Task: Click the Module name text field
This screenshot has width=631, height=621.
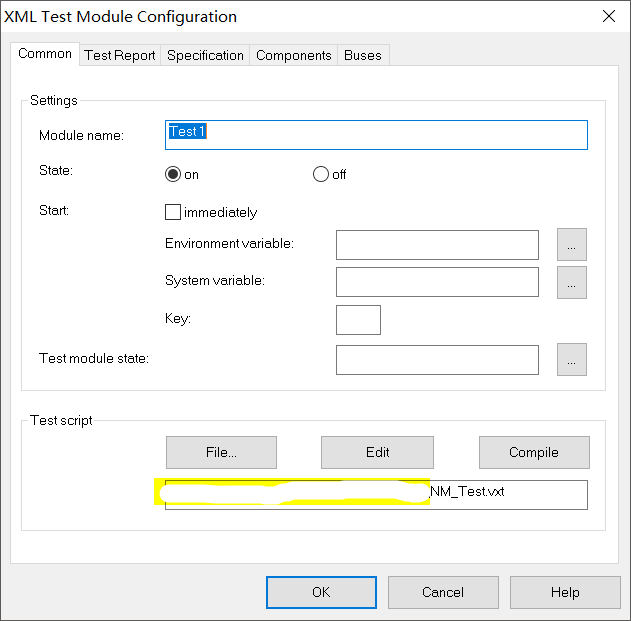Action: coord(376,135)
